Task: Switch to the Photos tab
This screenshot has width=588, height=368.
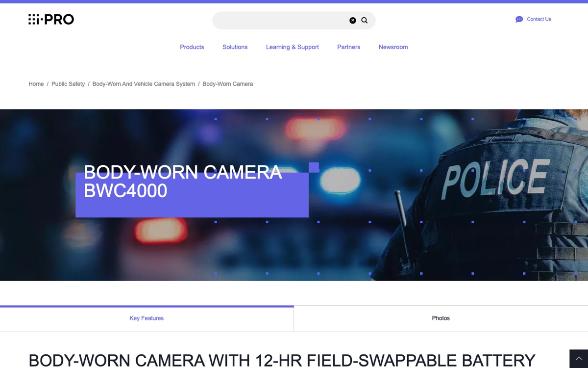Action: pyautogui.click(x=441, y=318)
